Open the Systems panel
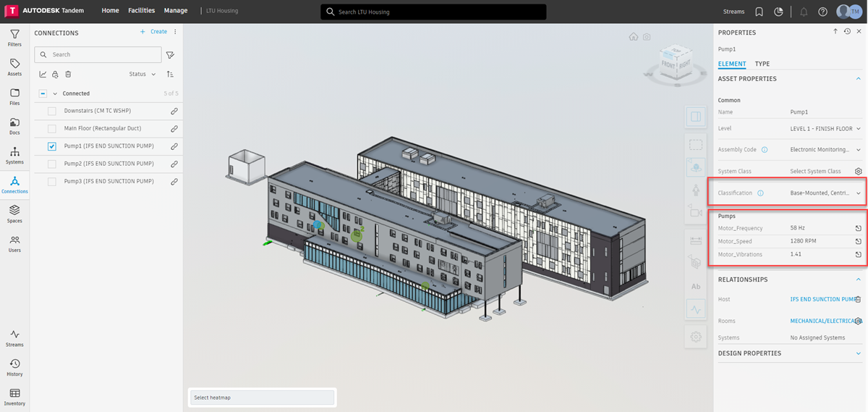Screen dimensions: 868x412 point(14,156)
